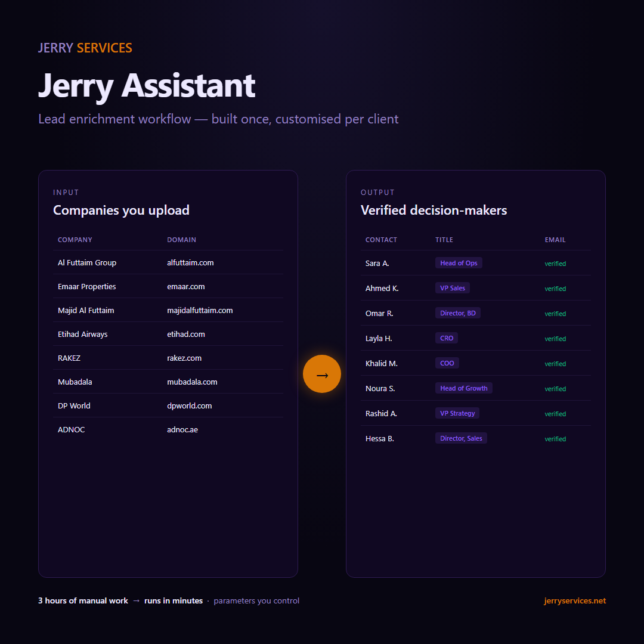This screenshot has width=644, height=644.
Task: Click the VP Sales title badge
Action: pyautogui.click(x=452, y=288)
